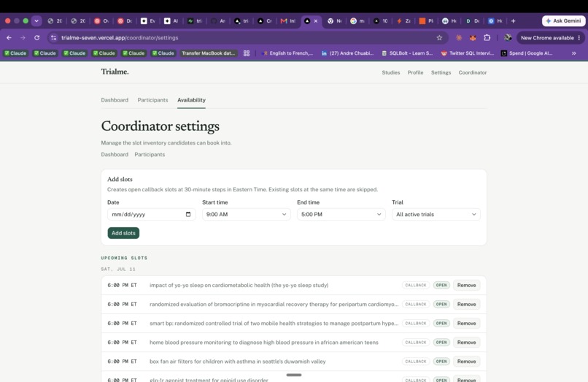Click the Date mm/dd/yyyy field
The image size is (588, 382).
tap(151, 214)
